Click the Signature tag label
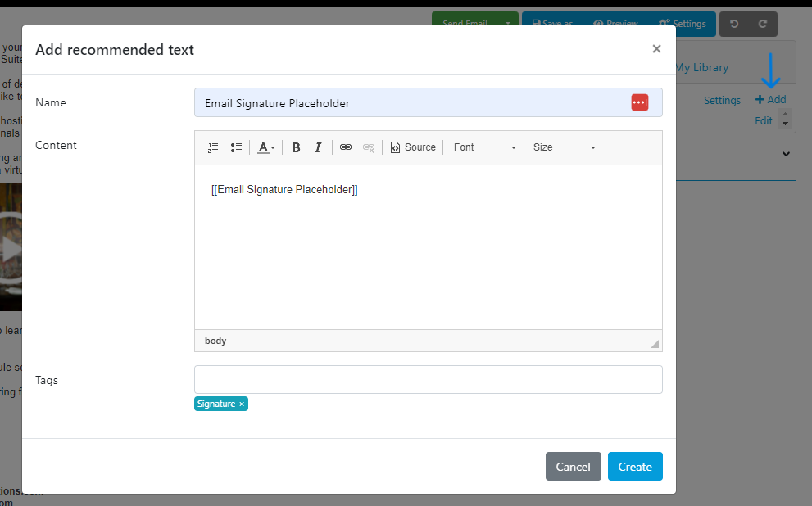Image resolution: width=812 pixels, height=506 pixels. point(216,404)
